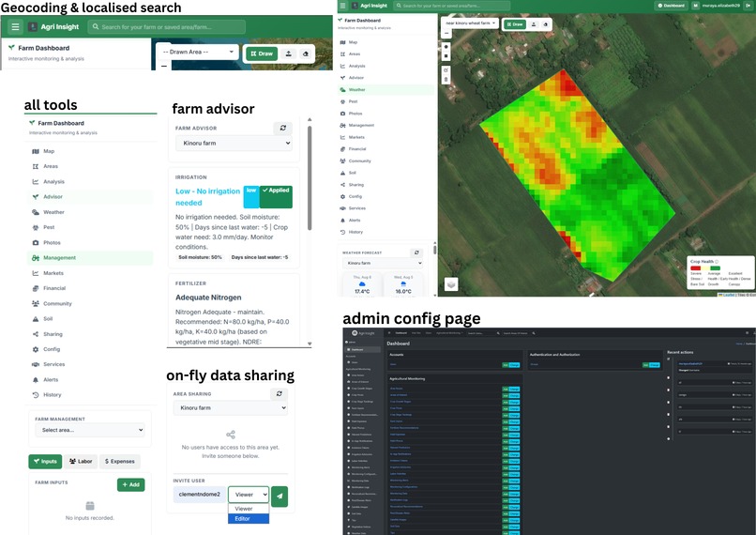The image size is (756, 535).
Task: Select the circle draw tool on map
Action: [446, 47]
